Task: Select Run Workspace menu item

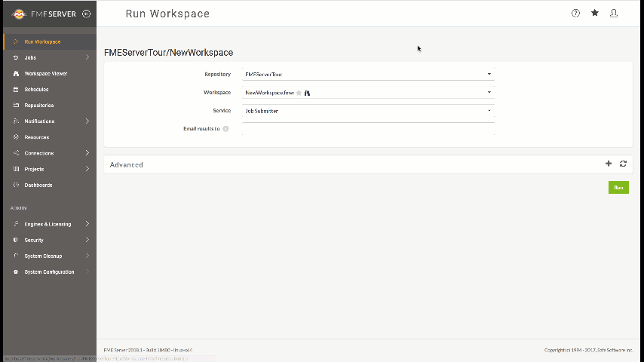Action: click(x=50, y=41)
